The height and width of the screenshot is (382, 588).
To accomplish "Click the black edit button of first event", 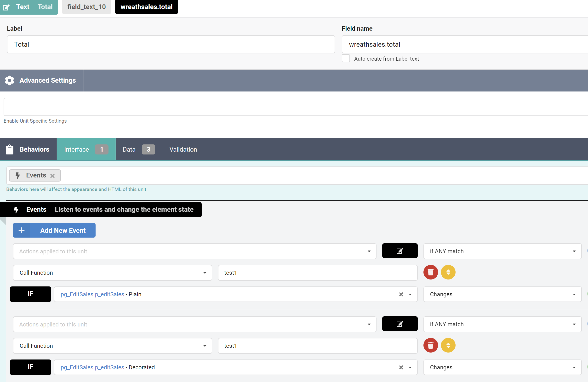I will [400, 251].
